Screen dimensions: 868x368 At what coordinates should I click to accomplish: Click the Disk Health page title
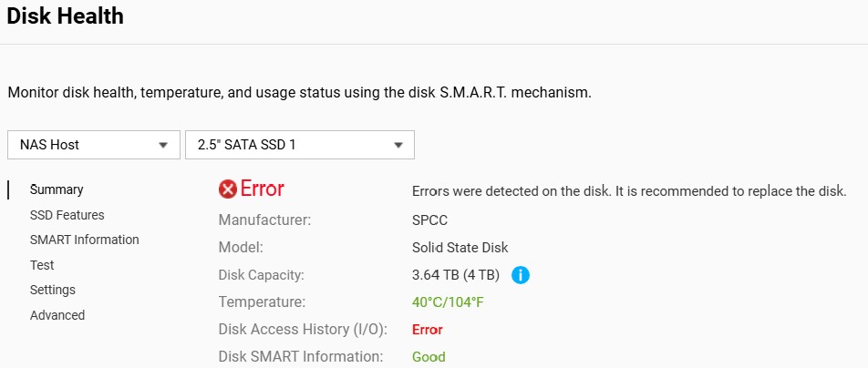tap(65, 15)
